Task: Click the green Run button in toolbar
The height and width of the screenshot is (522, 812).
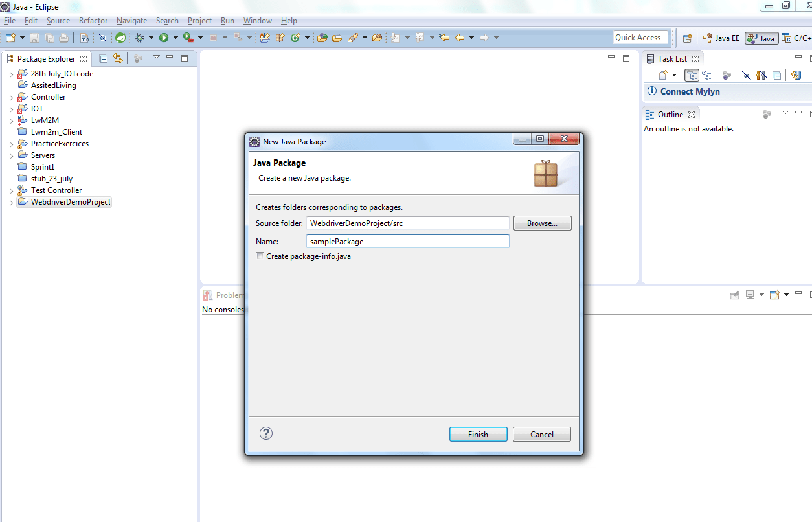Action: [x=164, y=38]
